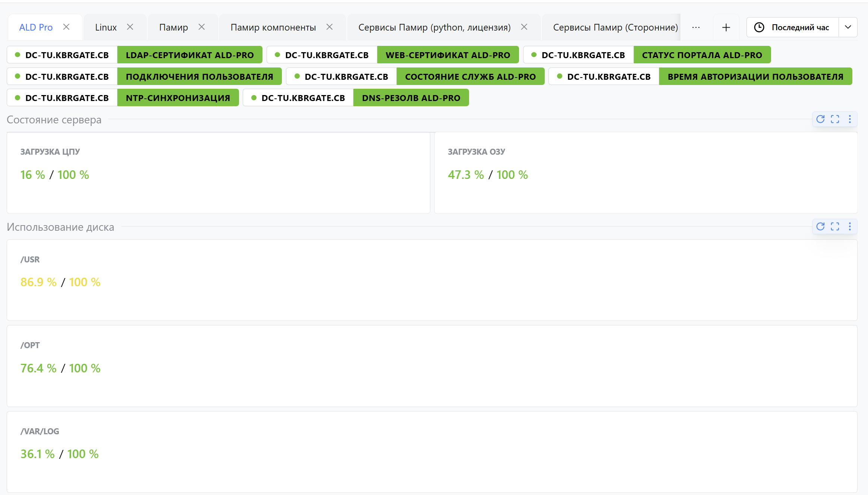This screenshot has width=868, height=495.
Task: Click the LDAP-СЕРТИФИКАТ ALD-PRO status badge
Action: coord(189,55)
